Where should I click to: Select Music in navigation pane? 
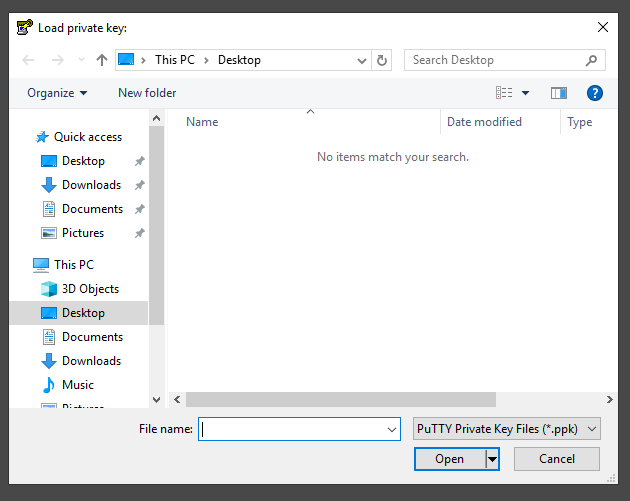click(78, 385)
